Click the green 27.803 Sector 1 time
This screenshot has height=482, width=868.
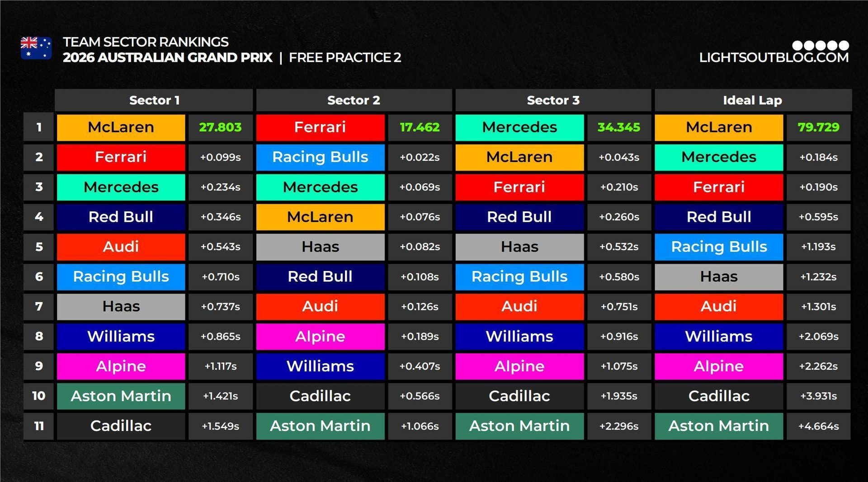click(x=220, y=127)
